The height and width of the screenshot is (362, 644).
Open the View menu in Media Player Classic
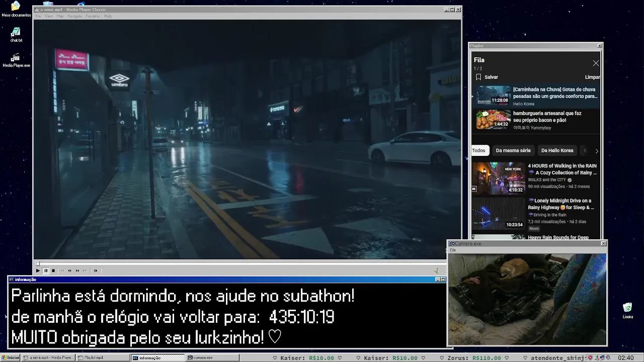click(x=49, y=16)
